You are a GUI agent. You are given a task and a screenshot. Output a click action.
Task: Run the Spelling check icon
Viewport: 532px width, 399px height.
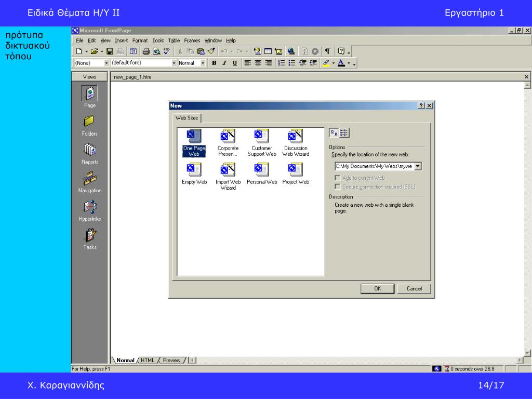point(167,51)
